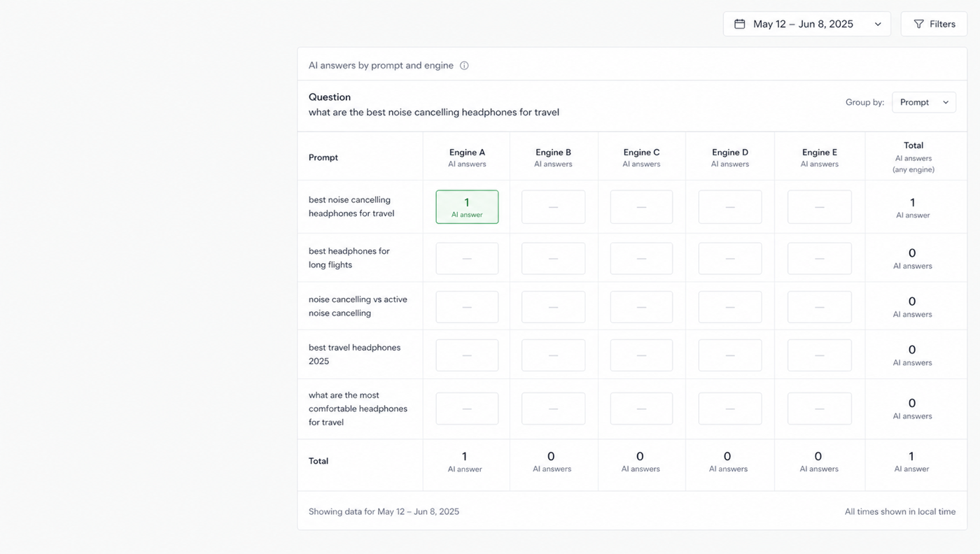Click total '0 AI answers' for 'most comfortable headphones' row
The height and width of the screenshot is (554, 980).
(x=912, y=408)
